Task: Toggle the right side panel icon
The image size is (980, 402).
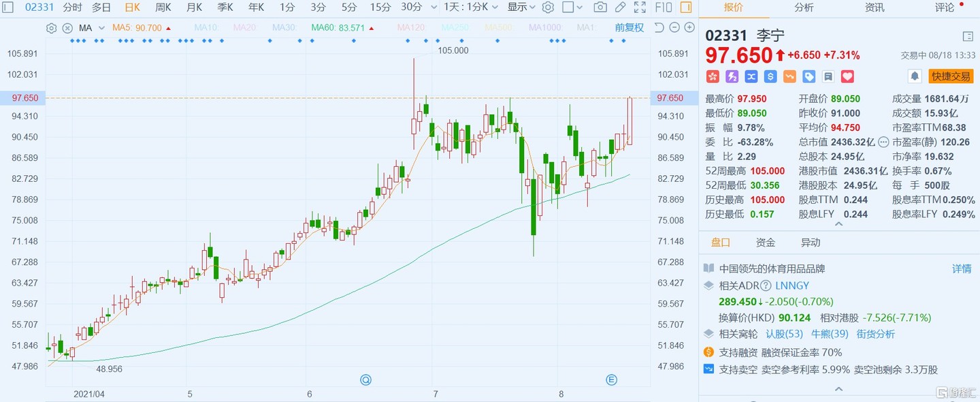Action: (x=686, y=7)
